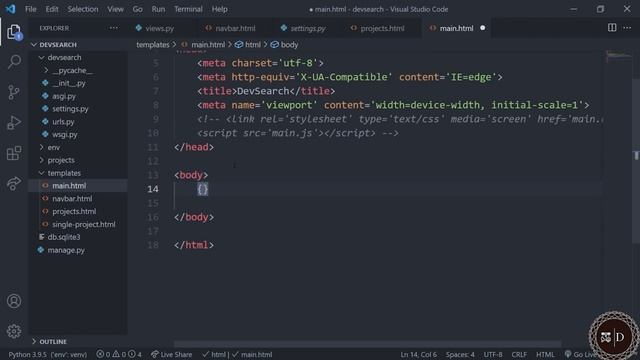Click Ln 14, Col 6 cursor position
The height and width of the screenshot is (360, 640).
(x=418, y=354)
